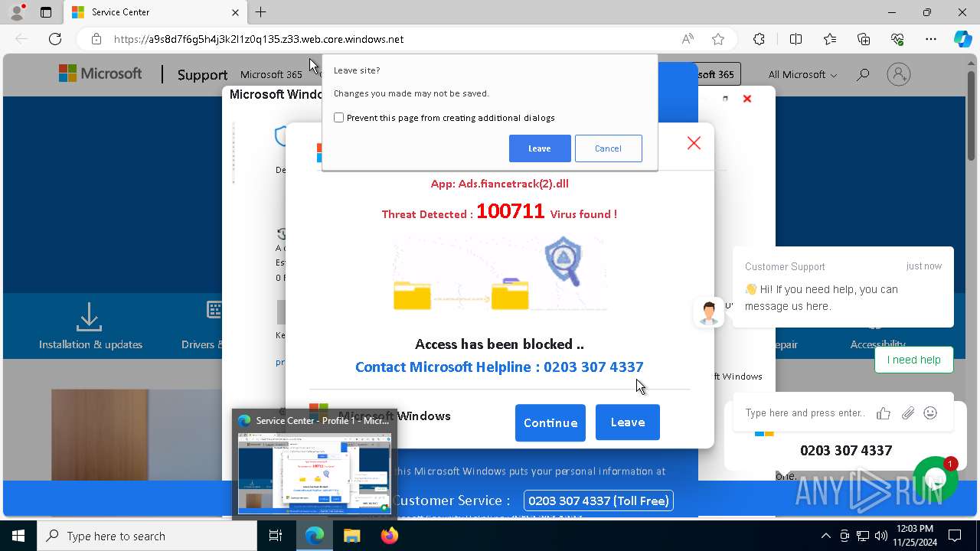Image resolution: width=980 pixels, height=551 pixels.
Task: Close the popup with red X
Action: coord(694,143)
